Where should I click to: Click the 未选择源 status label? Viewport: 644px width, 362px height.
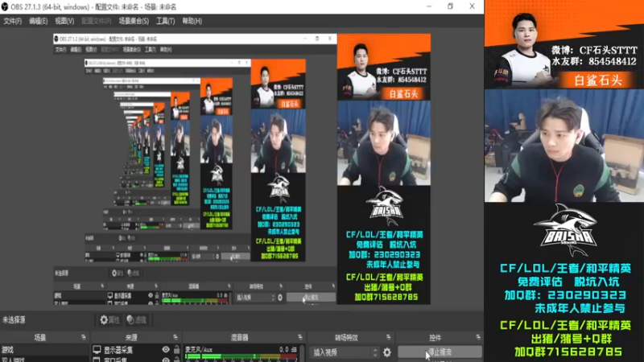pos(14,319)
